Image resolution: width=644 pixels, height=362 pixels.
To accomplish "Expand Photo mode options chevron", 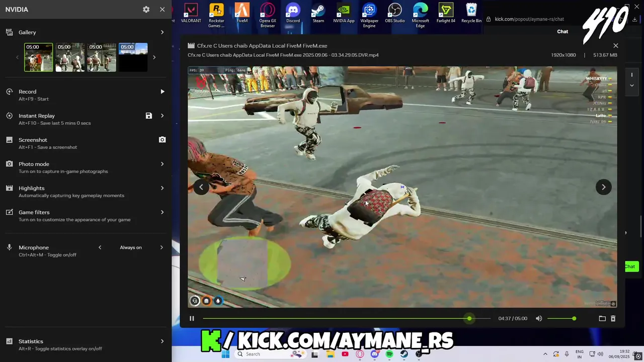I will click(x=162, y=164).
